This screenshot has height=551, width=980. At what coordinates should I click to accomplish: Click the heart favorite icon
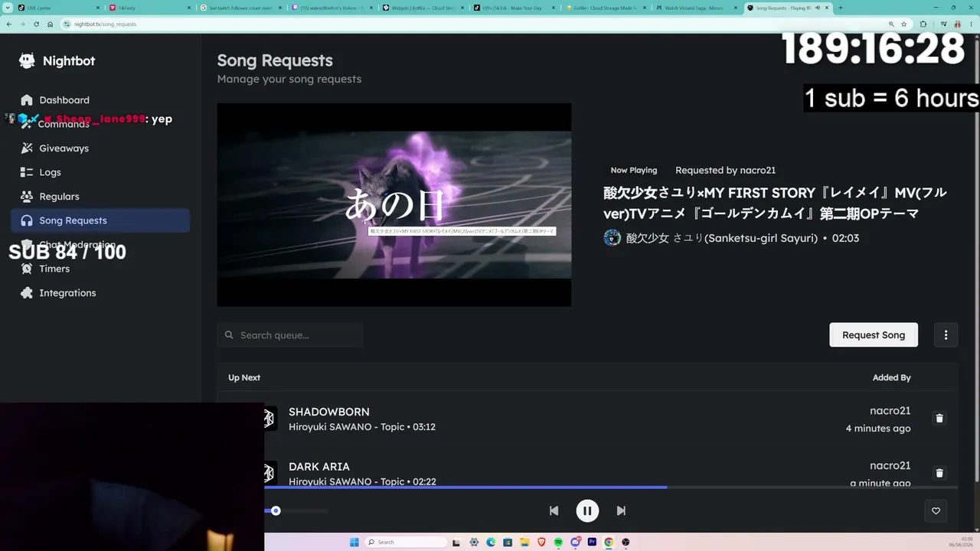(936, 511)
